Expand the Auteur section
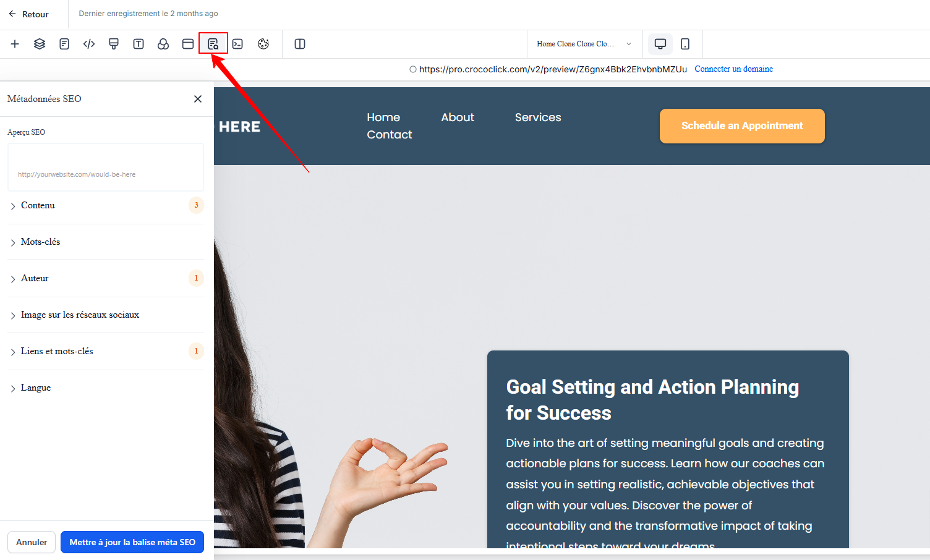The height and width of the screenshot is (560, 930). (35, 278)
